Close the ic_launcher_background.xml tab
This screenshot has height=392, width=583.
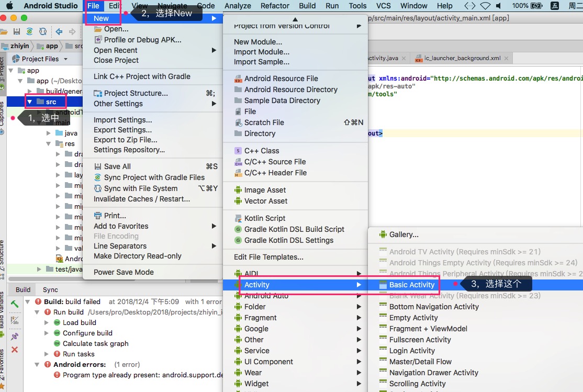506,59
